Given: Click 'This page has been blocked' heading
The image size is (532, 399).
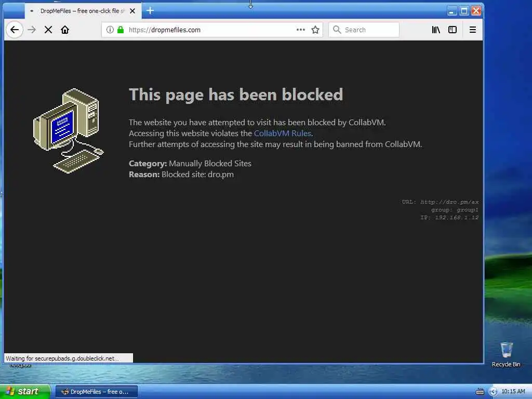Looking at the screenshot, I should tap(236, 95).
